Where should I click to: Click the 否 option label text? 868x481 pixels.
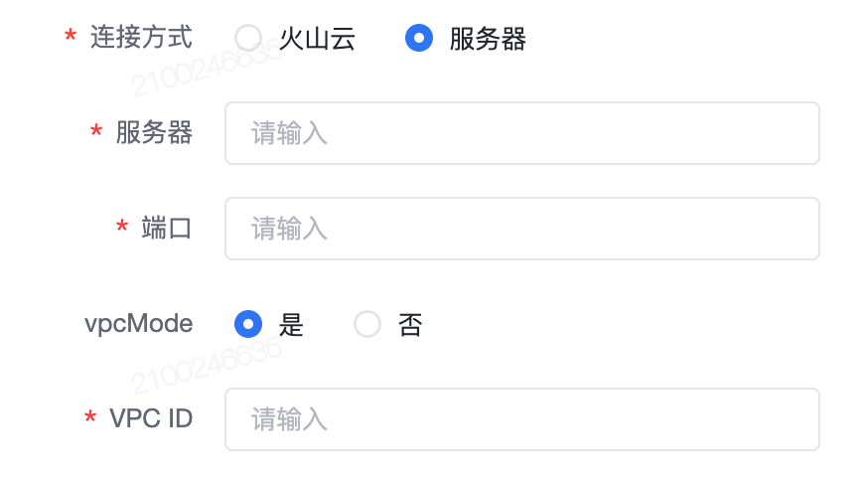[x=410, y=325]
